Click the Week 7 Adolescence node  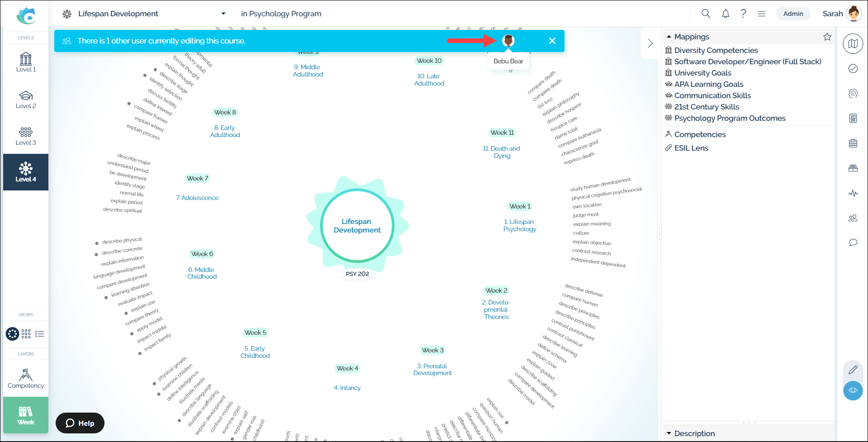pos(197,198)
